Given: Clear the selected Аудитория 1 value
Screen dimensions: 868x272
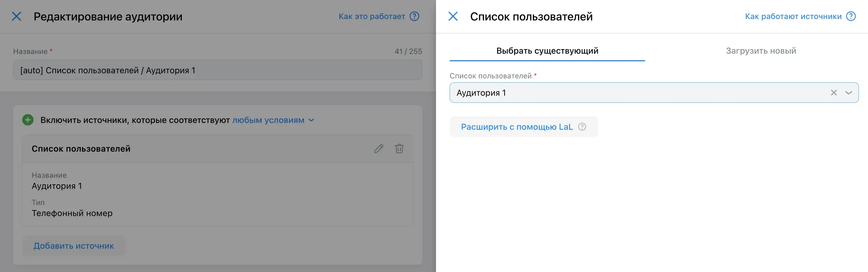Looking at the screenshot, I should pyautogui.click(x=834, y=93).
